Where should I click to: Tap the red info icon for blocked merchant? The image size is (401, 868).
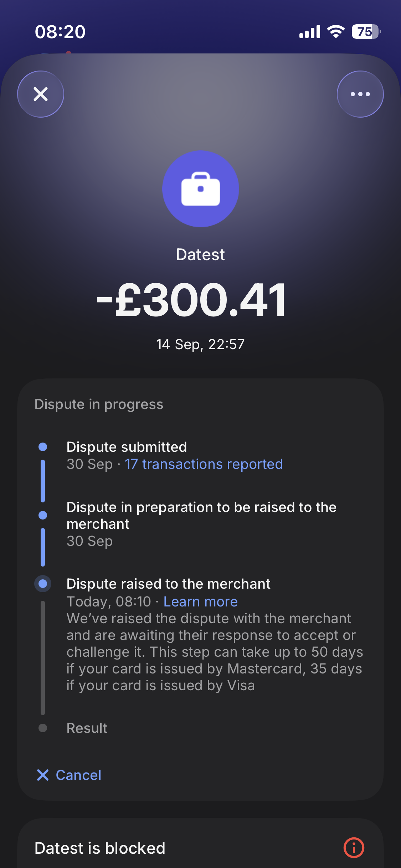pos(354,848)
